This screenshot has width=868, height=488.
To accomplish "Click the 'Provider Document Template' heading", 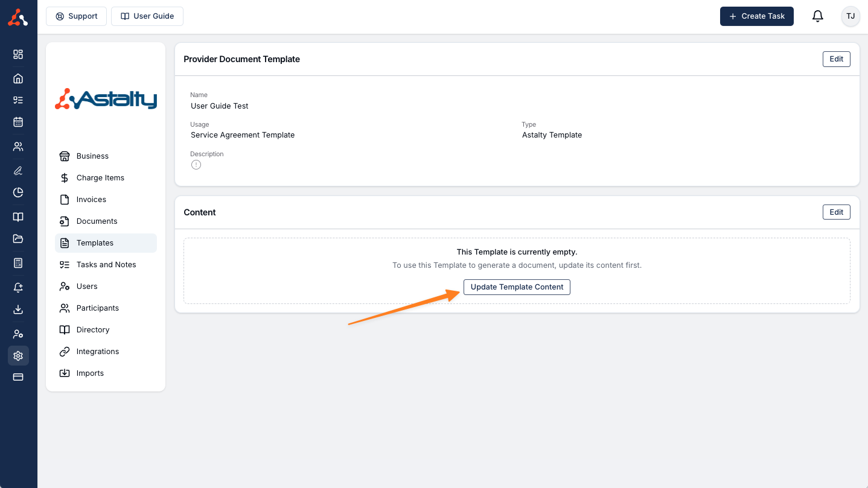I will (242, 59).
